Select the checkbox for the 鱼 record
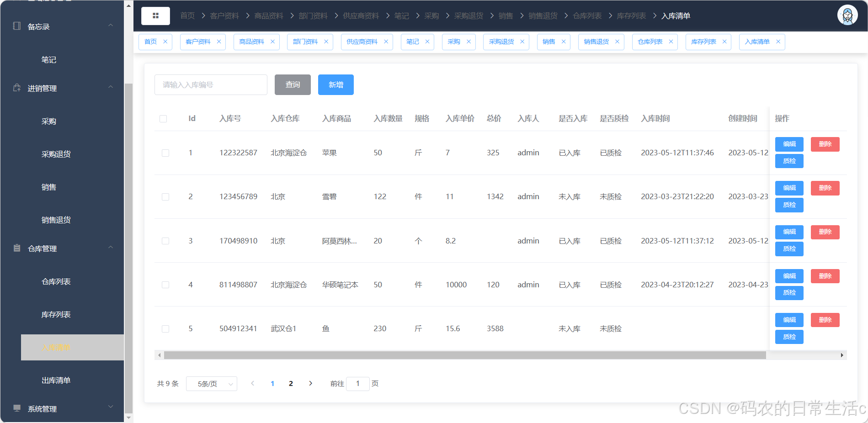 click(165, 328)
